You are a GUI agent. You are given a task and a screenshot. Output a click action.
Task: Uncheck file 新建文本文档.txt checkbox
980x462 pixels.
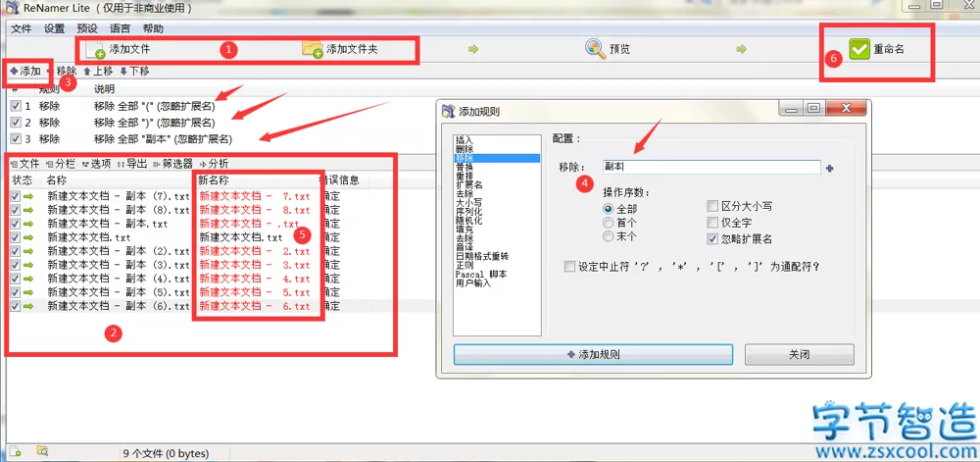16,237
